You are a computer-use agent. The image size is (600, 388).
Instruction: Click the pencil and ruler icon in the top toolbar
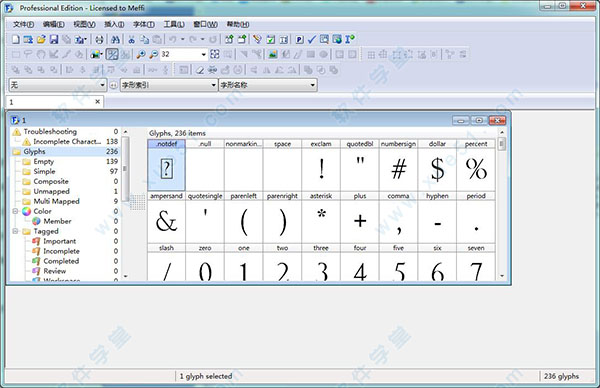pyautogui.click(x=258, y=39)
